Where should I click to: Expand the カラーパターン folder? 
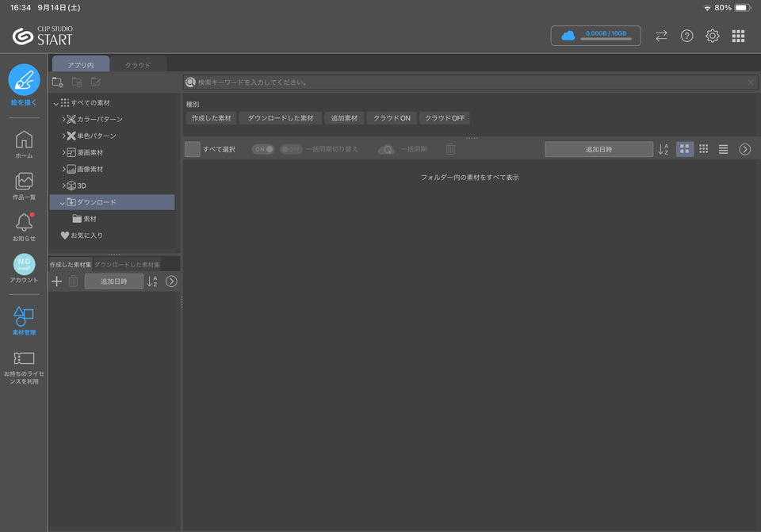click(63, 120)
